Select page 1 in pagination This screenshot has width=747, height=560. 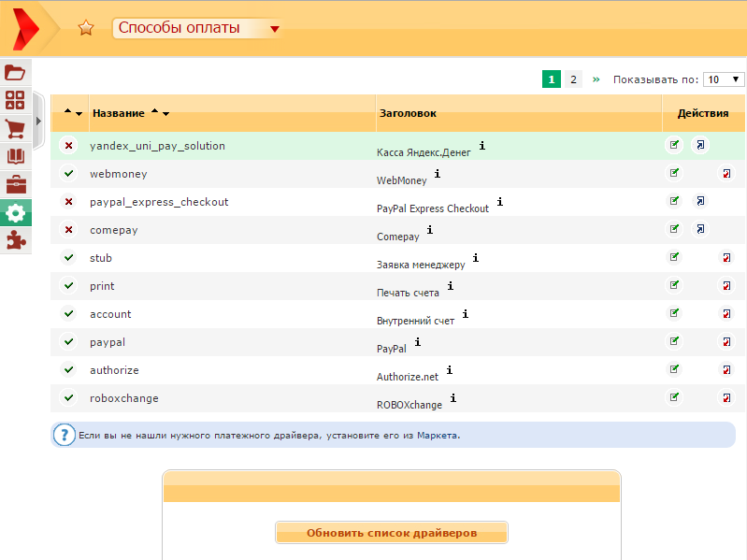551,79
